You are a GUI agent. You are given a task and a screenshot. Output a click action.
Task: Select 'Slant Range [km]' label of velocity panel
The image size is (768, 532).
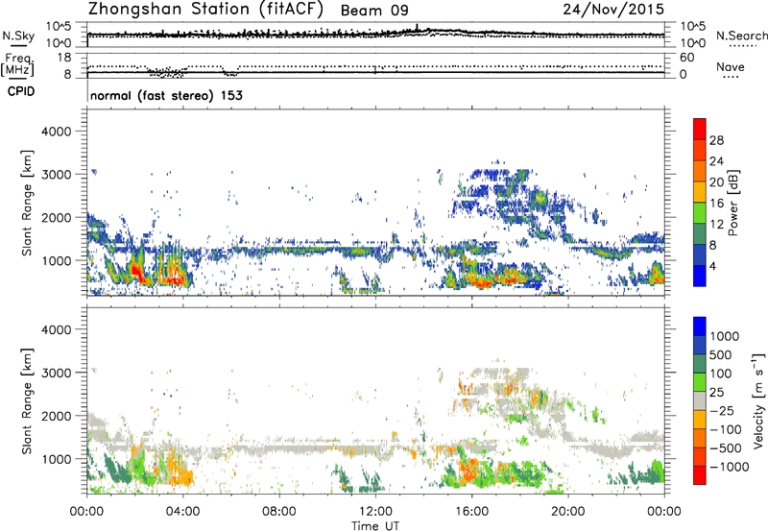click(x=27, y=401)
